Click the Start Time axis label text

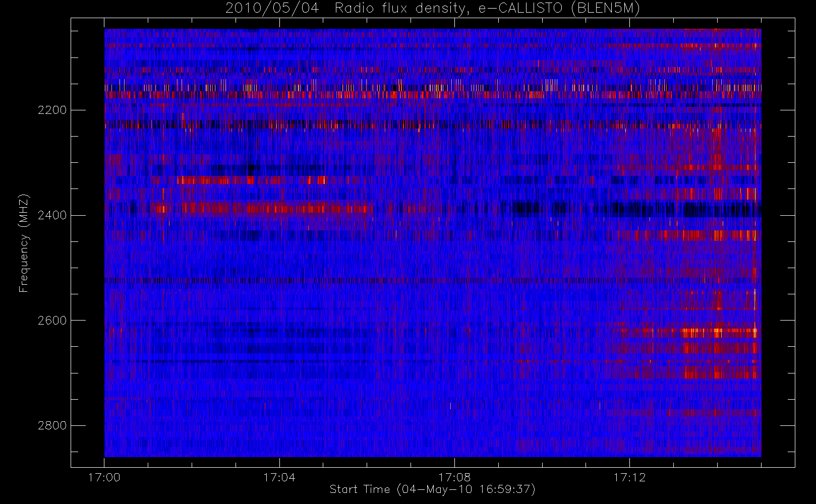click(433, 489)
